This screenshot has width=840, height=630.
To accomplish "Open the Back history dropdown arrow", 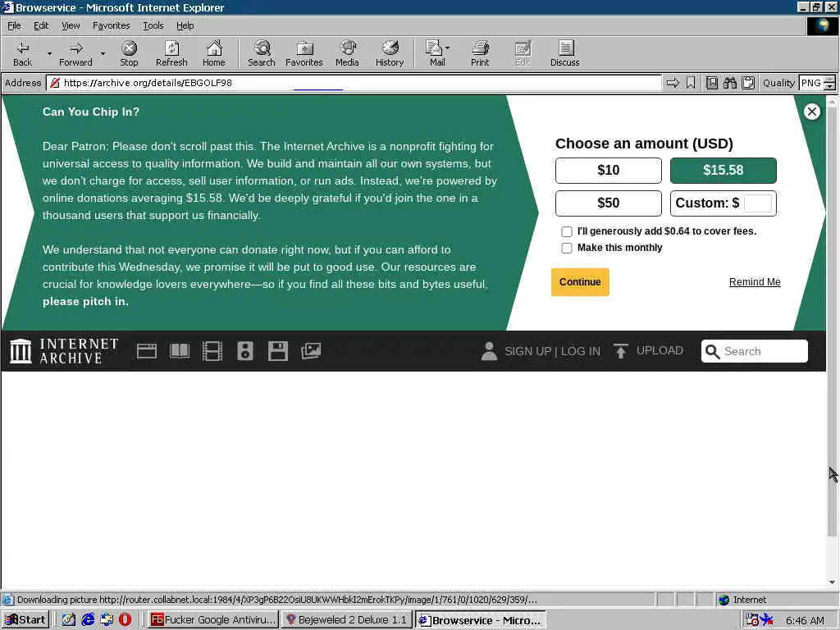I will click(49, 53).
